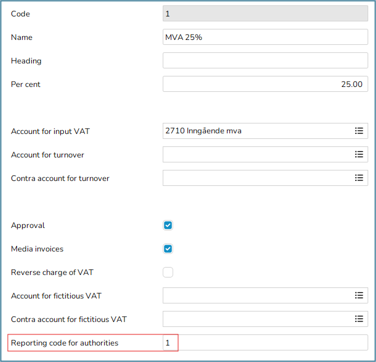376x362 pixels.
Task: Select the 2710 Inngående mva account field
Action: pos(265,131)
